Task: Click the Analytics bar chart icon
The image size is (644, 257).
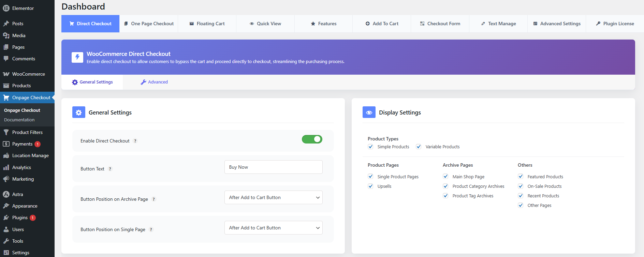Action: coord(6,167)
